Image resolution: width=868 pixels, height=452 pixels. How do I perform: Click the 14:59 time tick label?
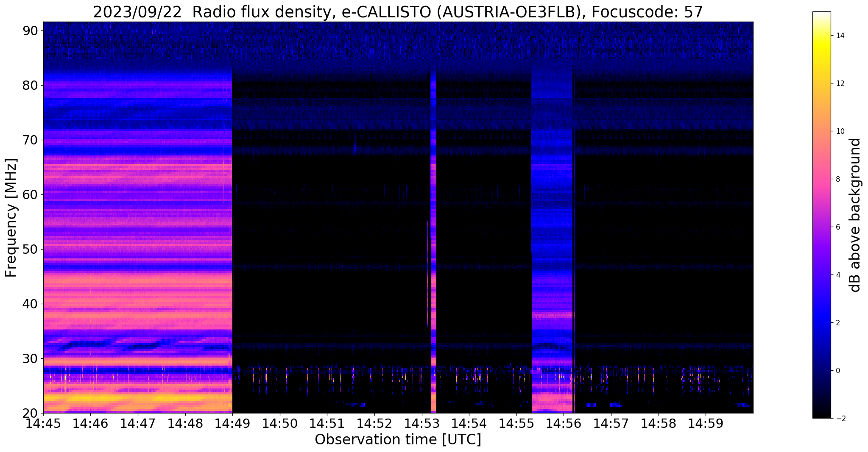(706, 423)
